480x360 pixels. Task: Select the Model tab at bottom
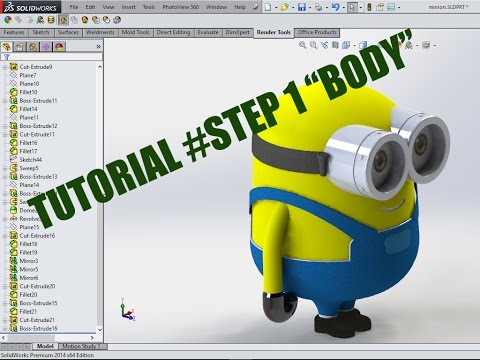45,346
